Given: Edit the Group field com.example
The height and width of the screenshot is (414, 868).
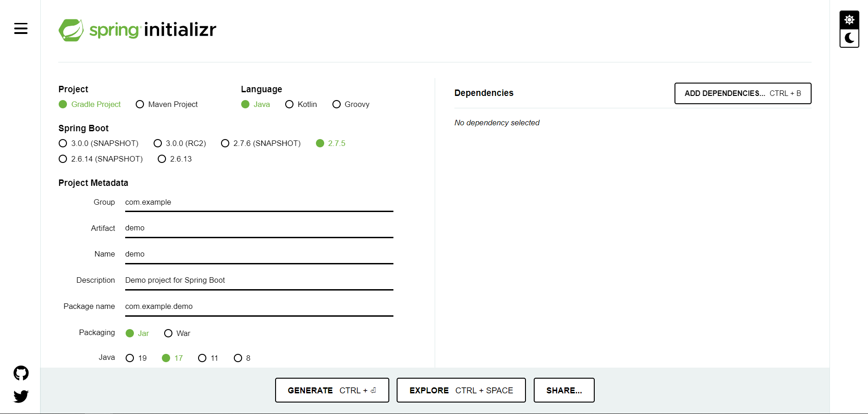Looking at the screenshot, I should click(x=259, y=202).
